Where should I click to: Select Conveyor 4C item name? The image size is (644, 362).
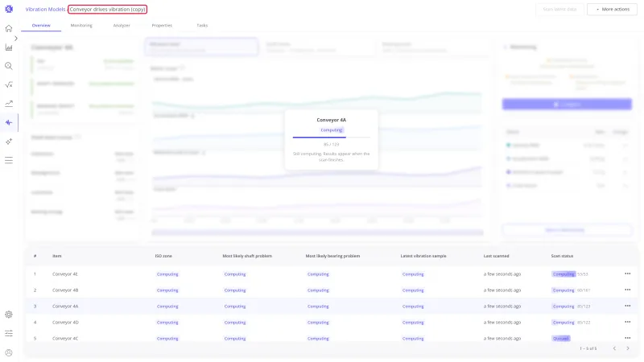[x=65, y=339]
